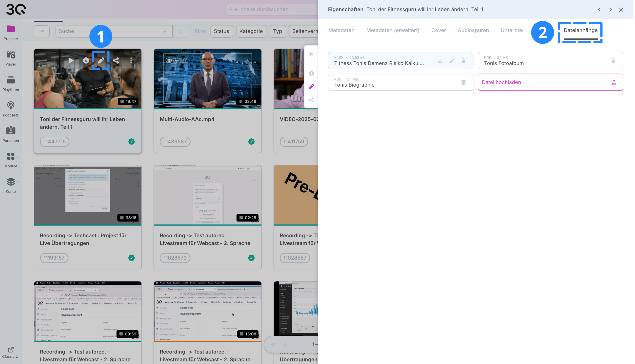Open info icon on Toni Fitnessguru thumbnail
Image resolution: width=635 pixels, height=364 pixels.
pyautogui.click(x=86, y=61)
